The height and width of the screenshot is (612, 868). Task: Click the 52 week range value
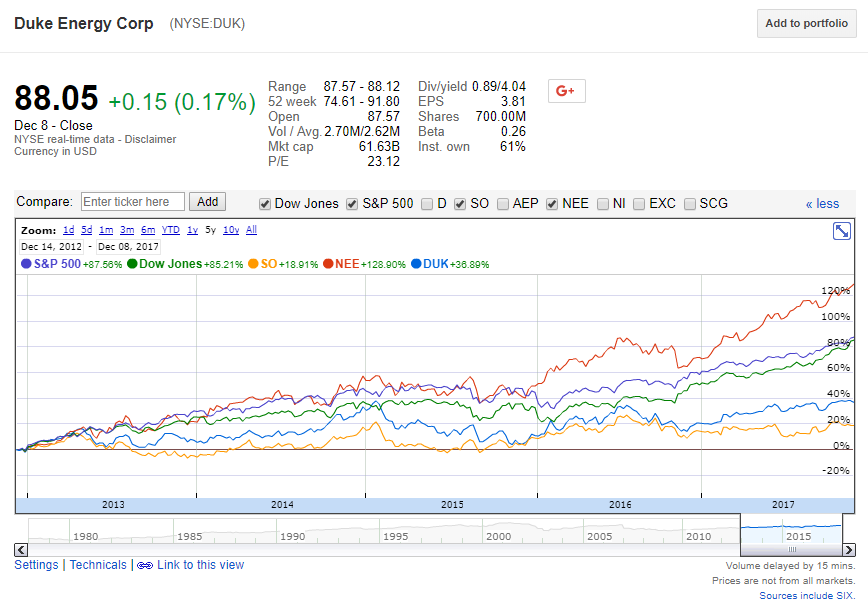[361, 101]
